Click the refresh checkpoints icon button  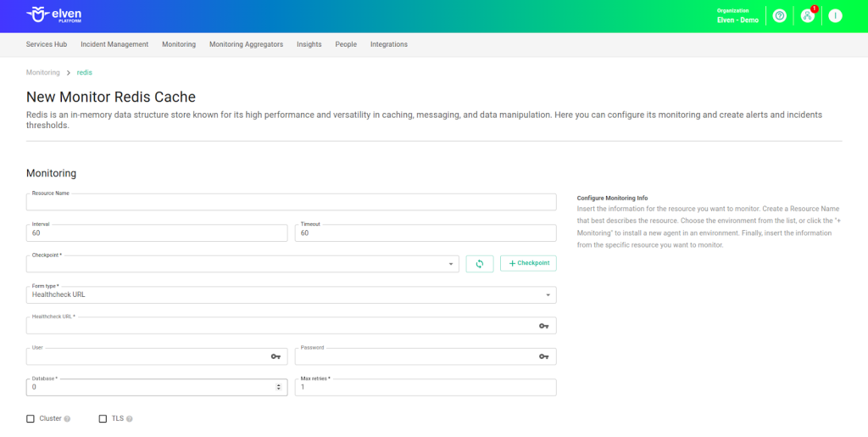[479, 264]
